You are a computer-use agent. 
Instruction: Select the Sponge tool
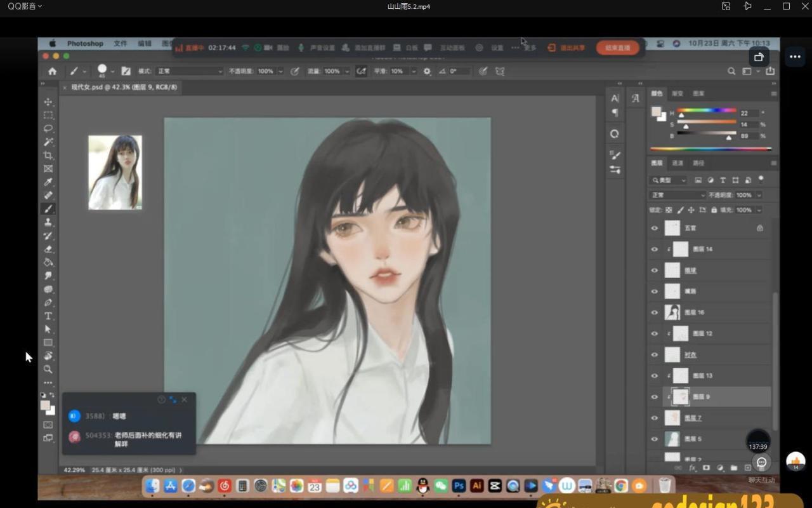click(x=48, y=289)
